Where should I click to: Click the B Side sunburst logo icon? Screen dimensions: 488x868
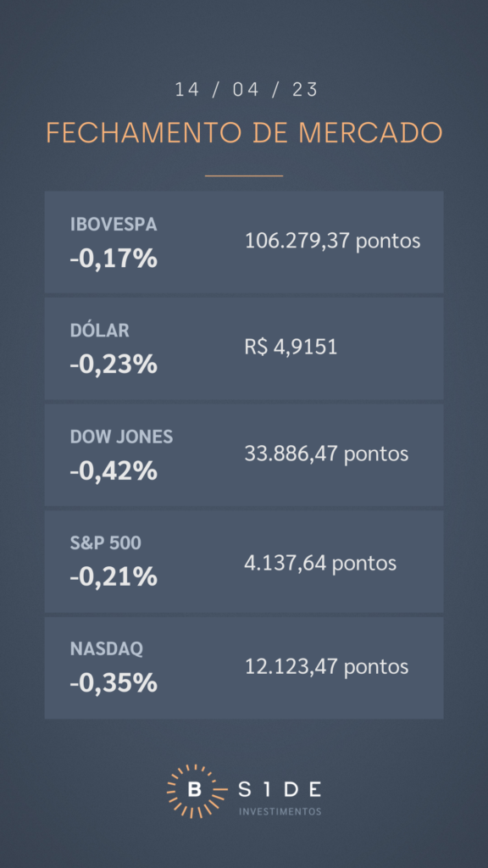194,791
